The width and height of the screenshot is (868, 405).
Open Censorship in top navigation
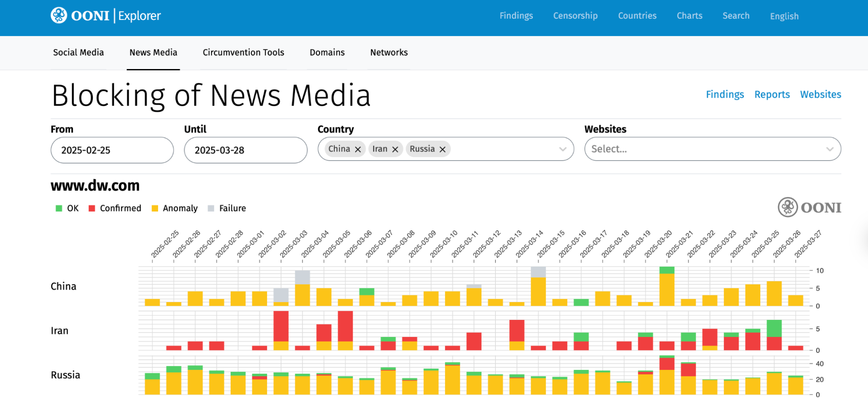tap(575, 16)
